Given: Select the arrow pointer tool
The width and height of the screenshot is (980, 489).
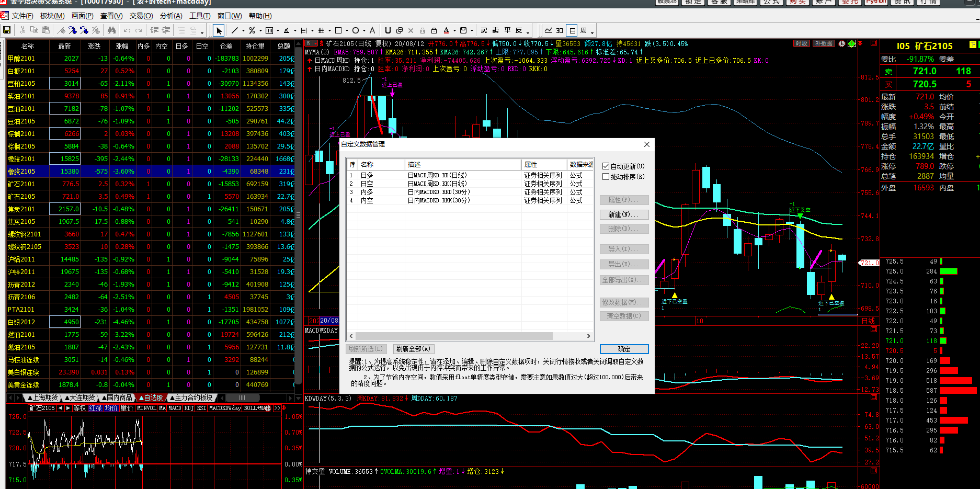Looking at the screenshot, I should tap(219, 30).
